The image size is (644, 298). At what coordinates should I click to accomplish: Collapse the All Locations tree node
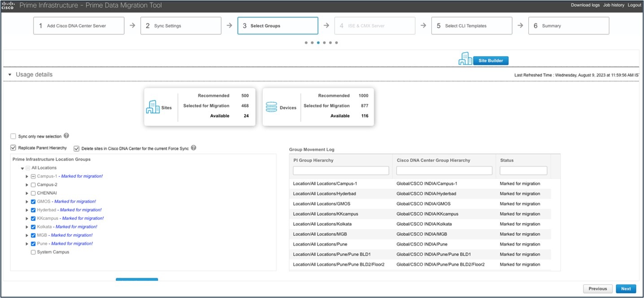(22, 167)
